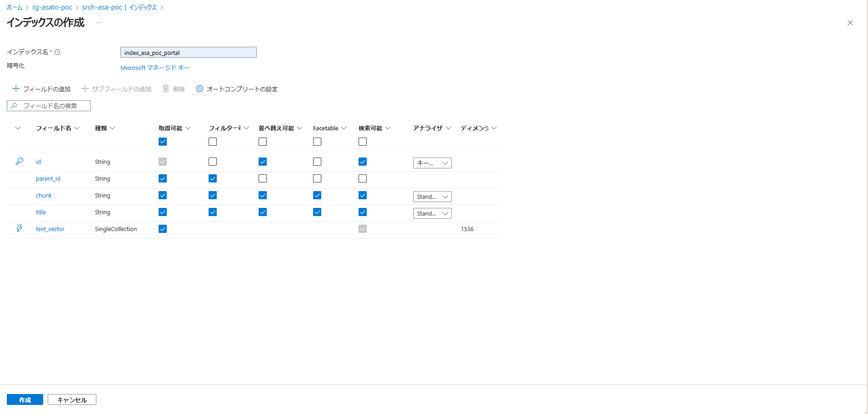The width and height of the screenshot is (868, 414).
Task: Open the ellipsis menu beside インデックスの作成
Action: (x=99, y=23)
